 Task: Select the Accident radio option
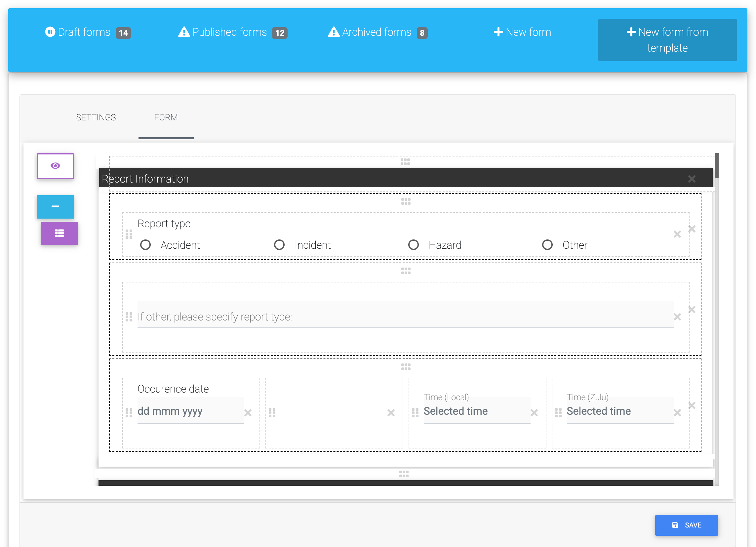point(145,245)
